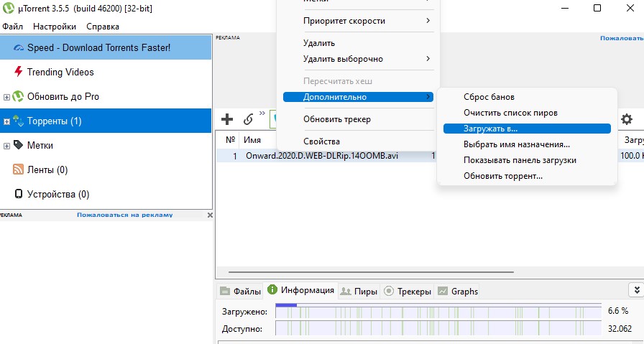
Task: Open the Приоритет скорости submenu
Action: 358,21
